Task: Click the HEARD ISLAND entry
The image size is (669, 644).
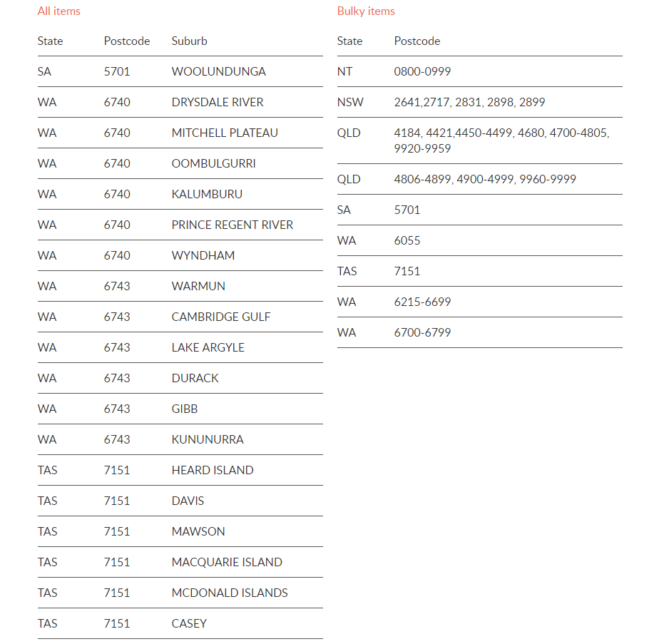Action: (213, 470)
